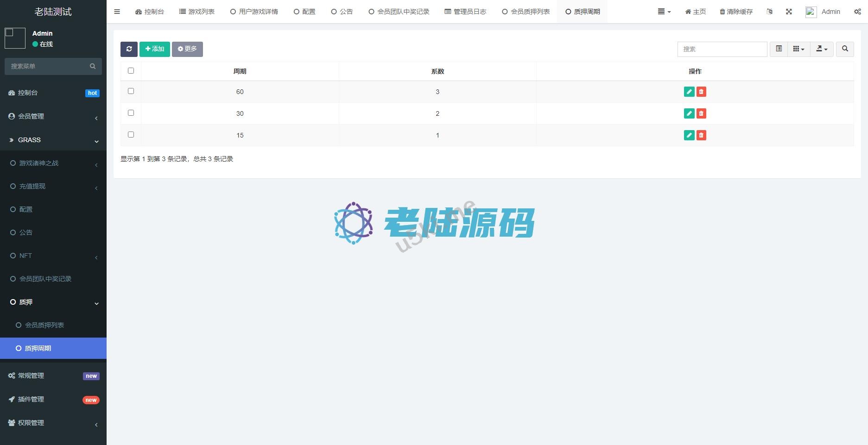Open the settings gears icon at top right

857,12
